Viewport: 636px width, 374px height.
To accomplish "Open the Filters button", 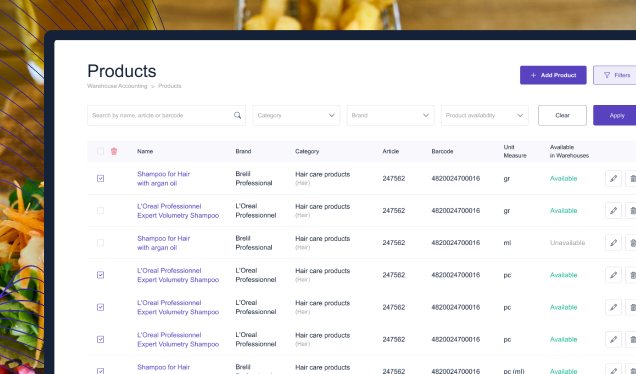I will [615, 75].
